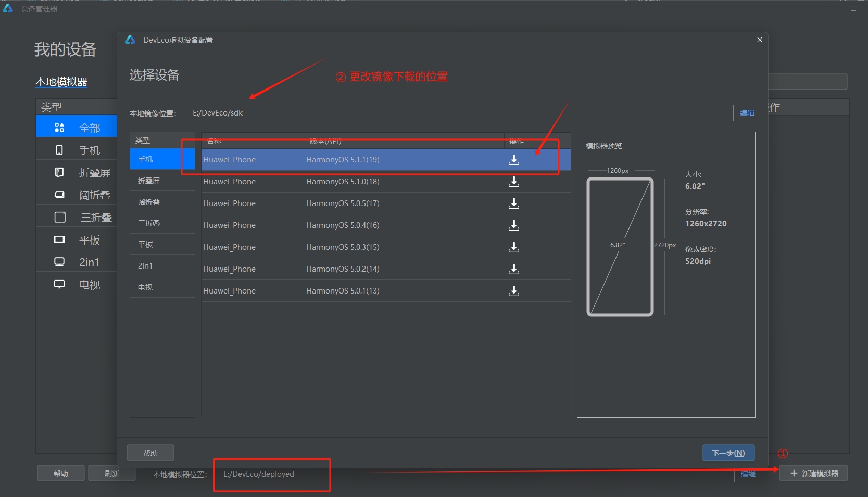Download HarmonyOS 5.0.2(14) system image

pyautogui.click(x=513, y=269)
